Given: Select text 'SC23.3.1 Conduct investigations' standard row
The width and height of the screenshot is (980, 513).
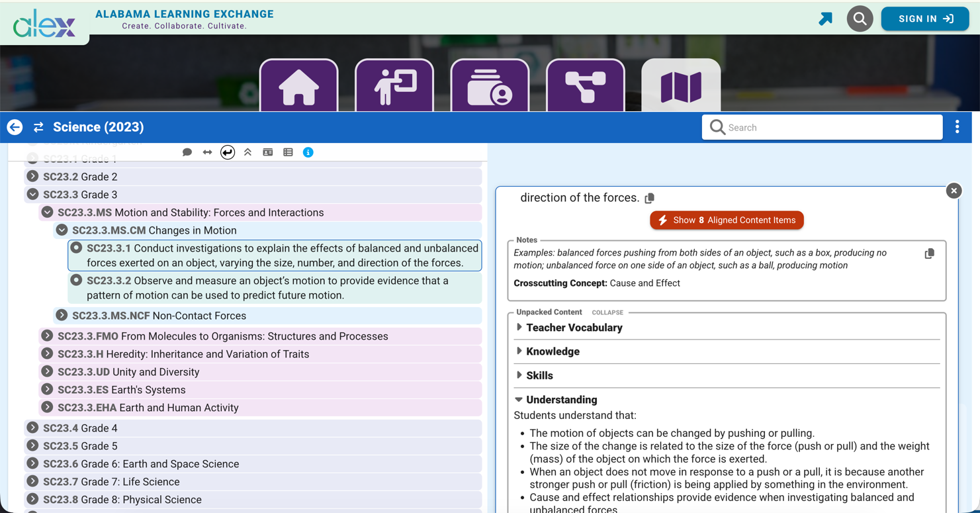Looking at the screenshot, I should point(275,256).
